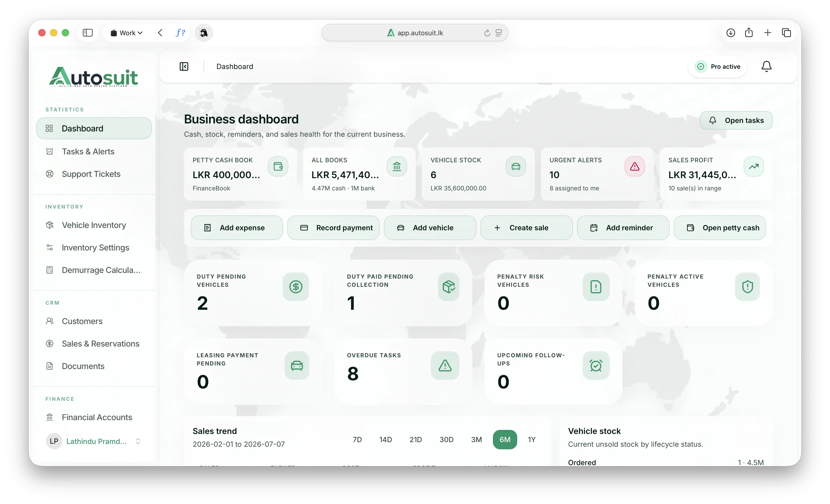Click the Petty Cash Book wallet icon

[278, 166]
